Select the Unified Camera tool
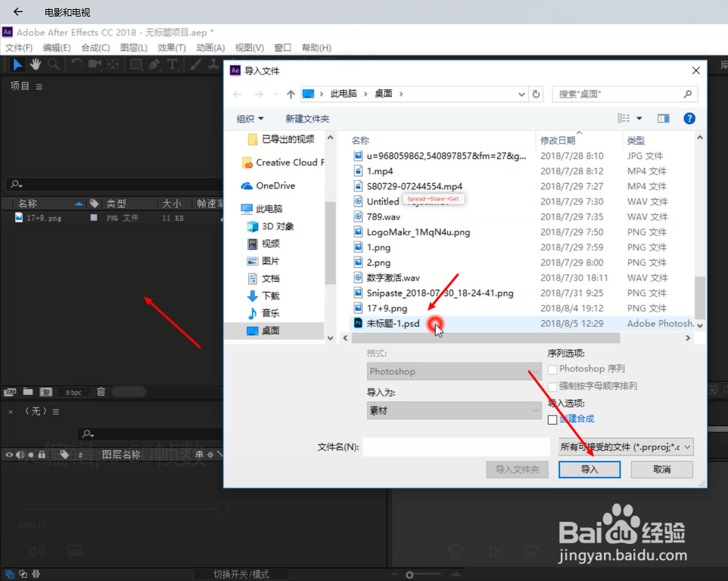 tap(95, 64)
